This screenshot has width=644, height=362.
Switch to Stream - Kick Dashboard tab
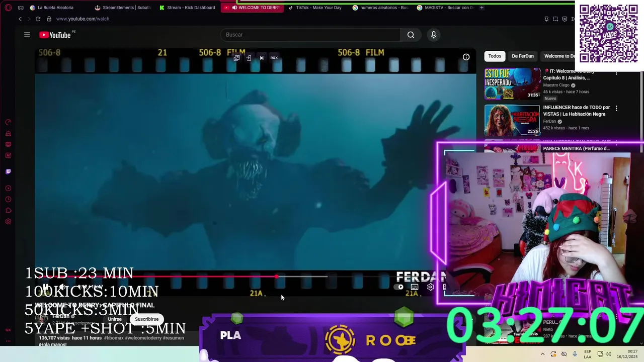187,8
